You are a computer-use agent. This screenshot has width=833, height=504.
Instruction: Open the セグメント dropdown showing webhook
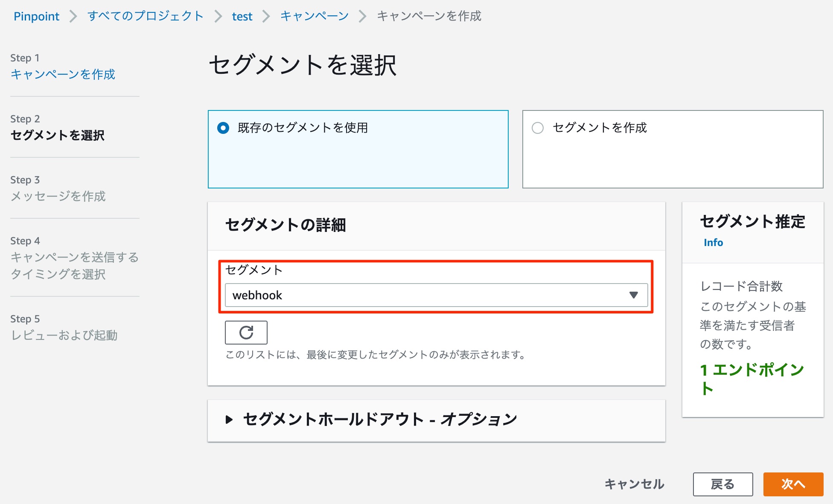pyautogui.click(x=435, y=295)
